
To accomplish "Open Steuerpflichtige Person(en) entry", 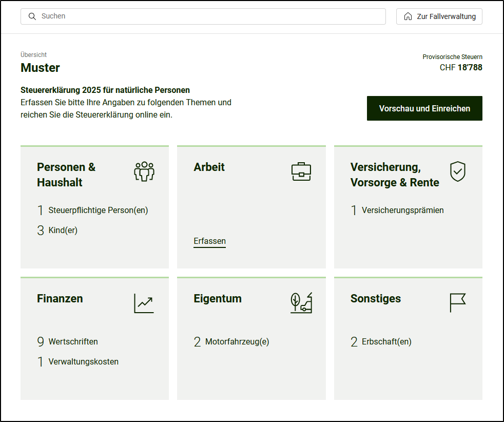I will (x=98, y=210).
